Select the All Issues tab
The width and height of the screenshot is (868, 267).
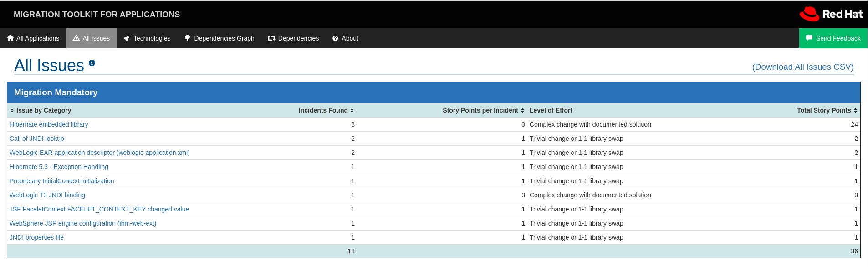click(91, 38)
